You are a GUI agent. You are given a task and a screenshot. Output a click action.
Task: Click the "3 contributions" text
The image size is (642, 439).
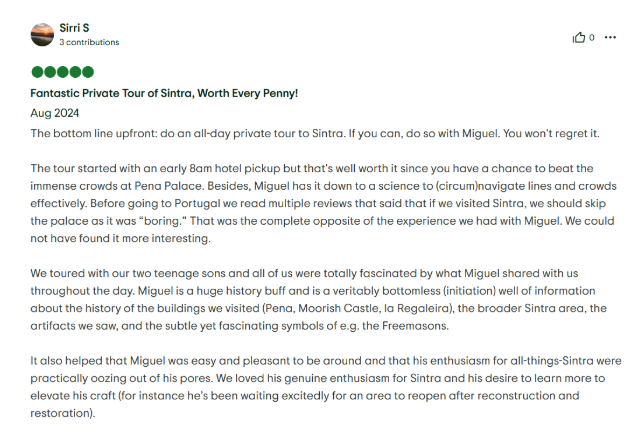coord(89,43)
